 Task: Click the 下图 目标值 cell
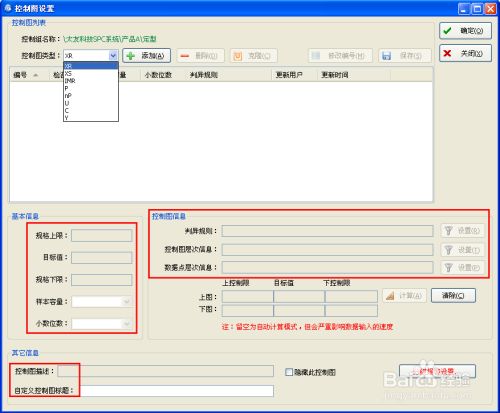(299, 310)
